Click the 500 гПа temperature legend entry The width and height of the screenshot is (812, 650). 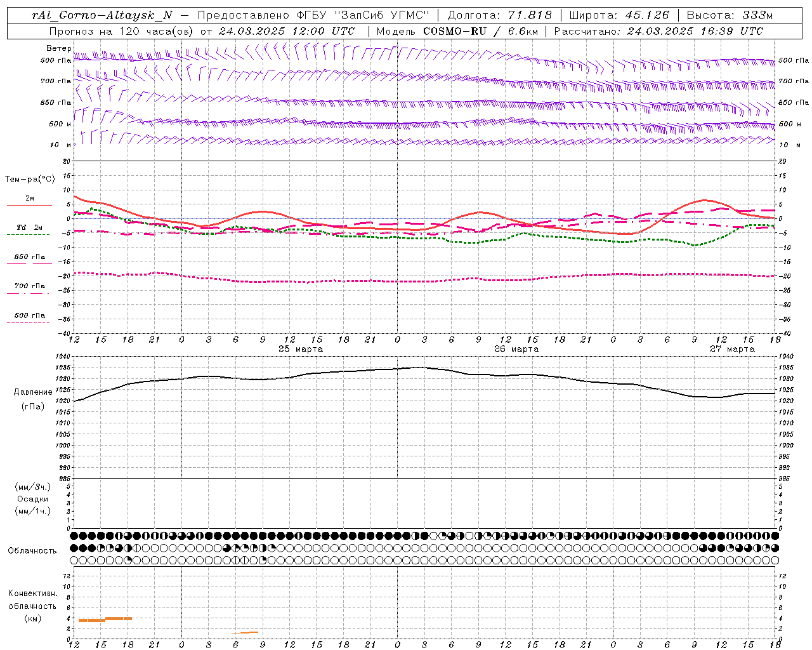[x=30, y=315]
